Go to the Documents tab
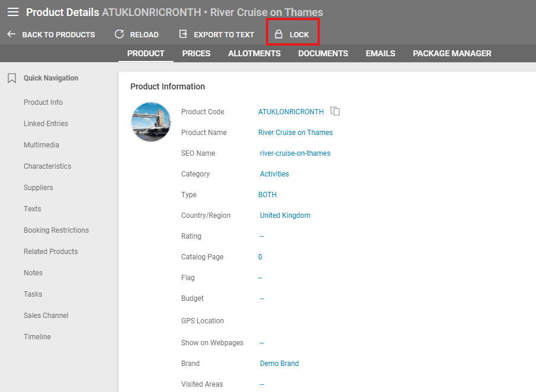Screen dimensions: 536x392 click(x=323, y=53)
